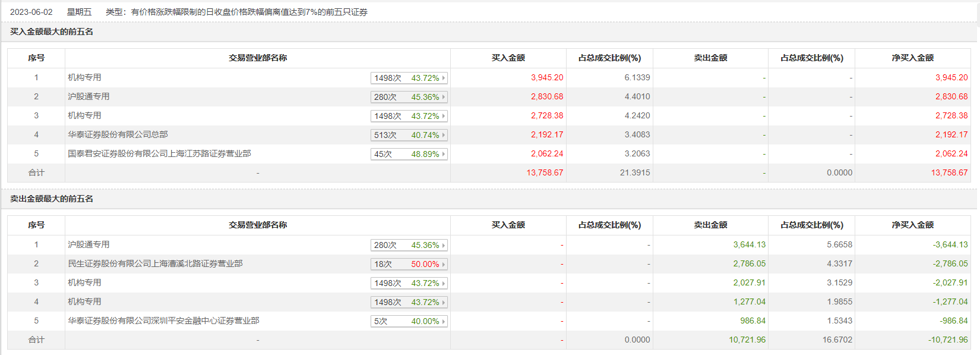The width and height of the screenshot is (980, 355).
Task: Select the total ratio 21.3915
Action: click(x=635, y=172)
